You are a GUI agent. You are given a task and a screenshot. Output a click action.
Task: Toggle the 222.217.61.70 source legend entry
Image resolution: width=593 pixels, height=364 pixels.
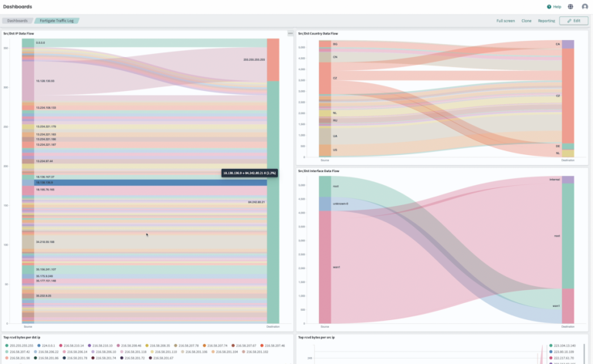(561, 358)
